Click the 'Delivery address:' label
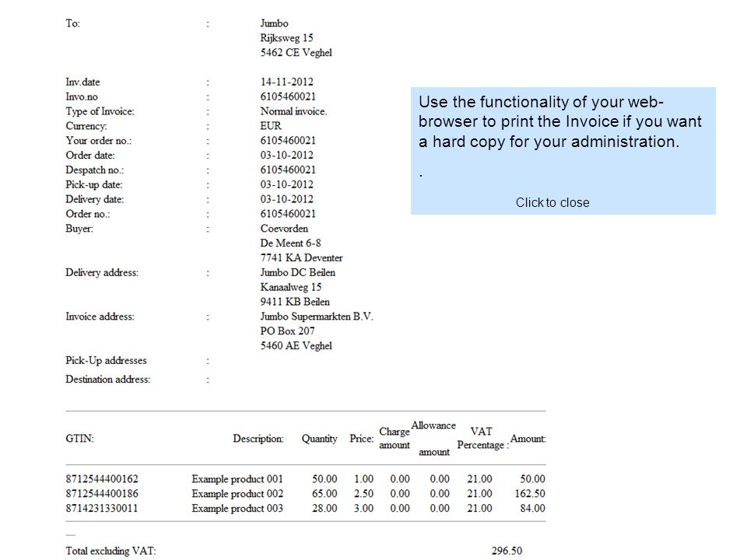Screen dimensions: 747x560 coord(102,273)
